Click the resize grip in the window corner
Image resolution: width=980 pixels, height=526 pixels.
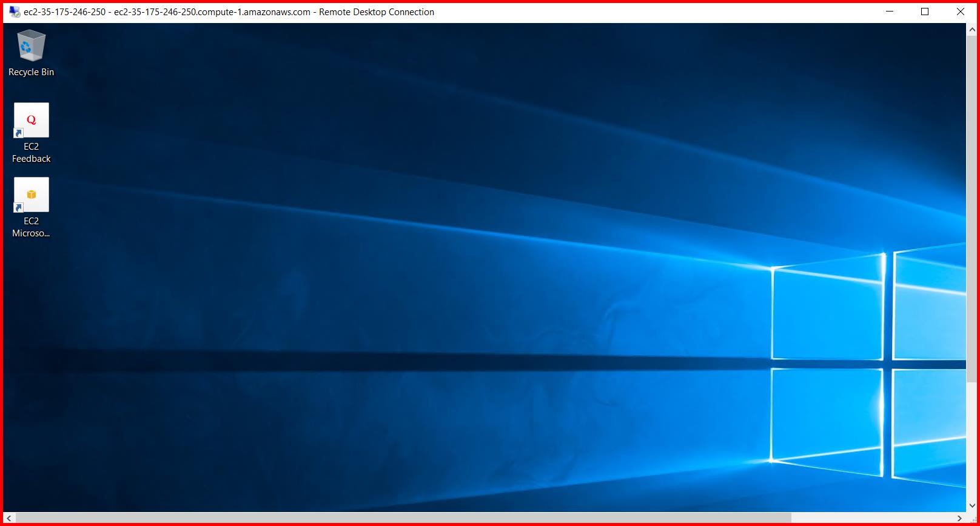click(972, 518)
